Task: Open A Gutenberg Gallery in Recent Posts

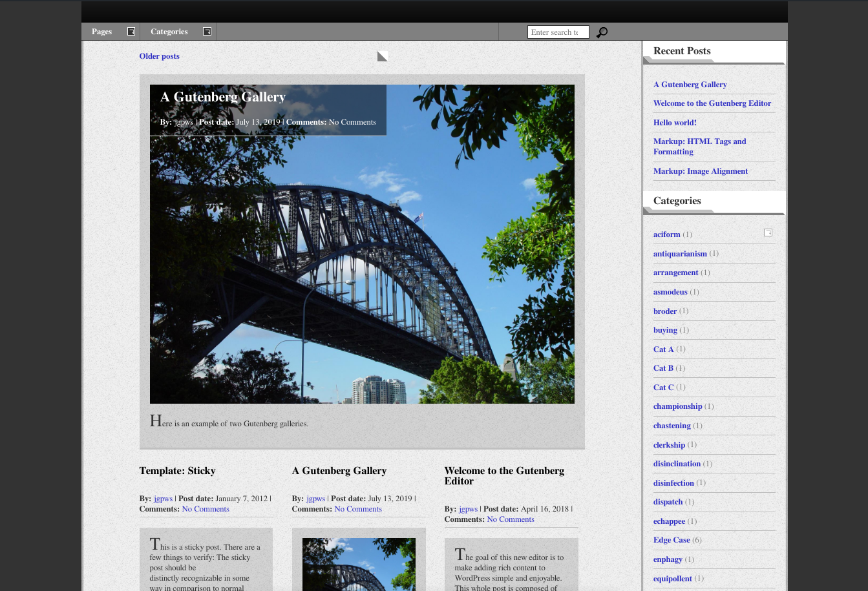Action: 690,85
